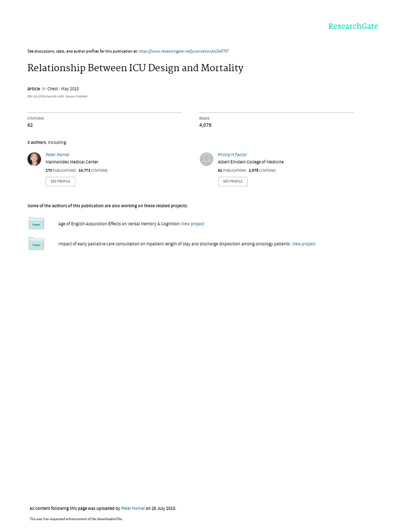399x532 pixels.
Task: Click Phillip H Factor's placeholder avatar
Action: 206,159
